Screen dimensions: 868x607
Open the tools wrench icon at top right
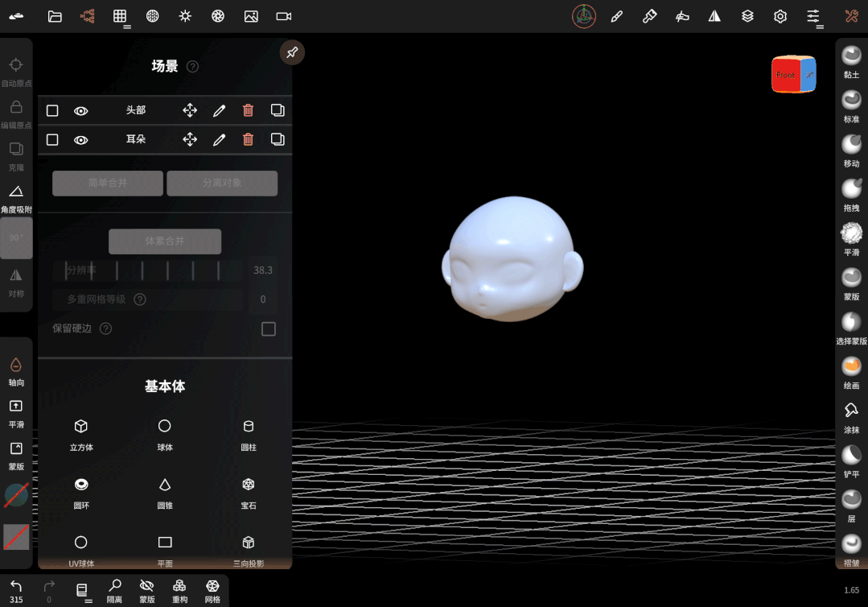(851, 17)
